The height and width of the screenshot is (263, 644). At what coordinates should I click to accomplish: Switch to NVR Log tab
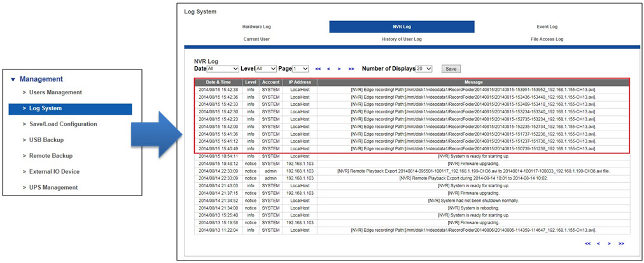[402, 27]
